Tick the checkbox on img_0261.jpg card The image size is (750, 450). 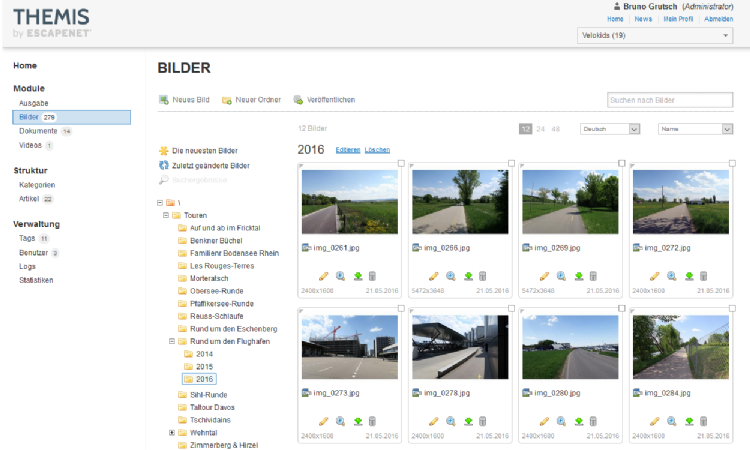(x=401, y=164)
